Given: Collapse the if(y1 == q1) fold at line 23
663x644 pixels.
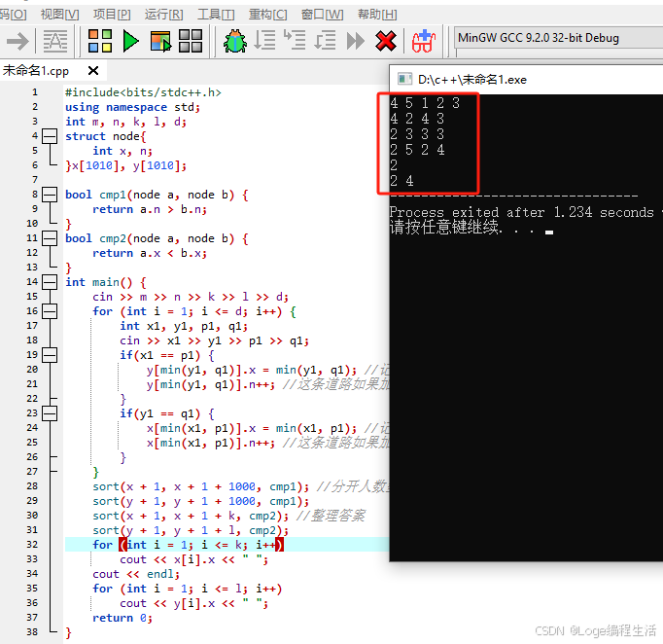Looking at the screenshot, I should point(50,413).
